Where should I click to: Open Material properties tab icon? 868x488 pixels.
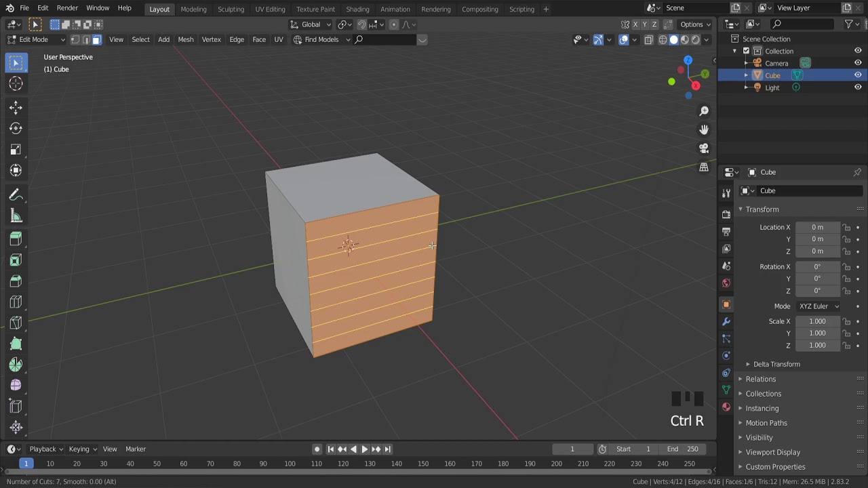click(726, 407)
